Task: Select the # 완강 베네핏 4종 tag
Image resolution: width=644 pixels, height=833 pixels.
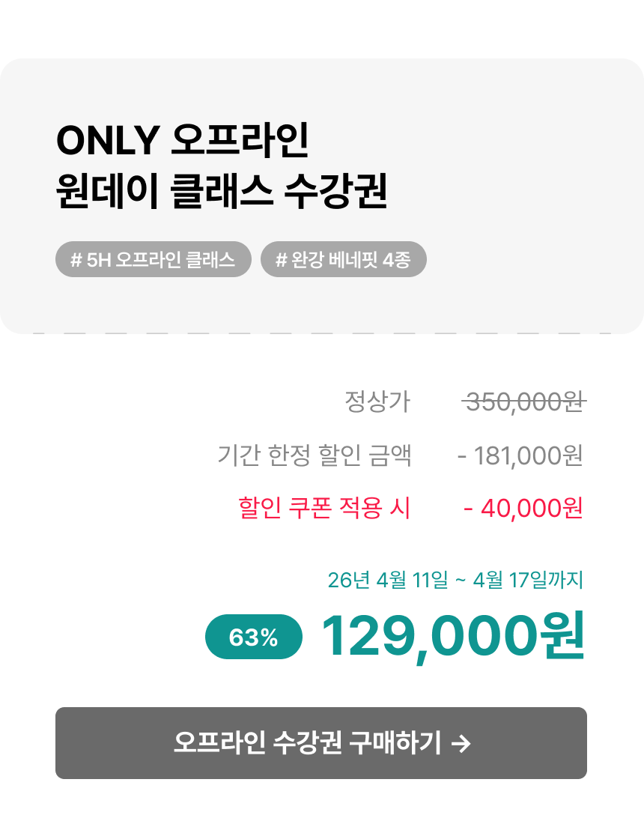Action: pos(343,259)
